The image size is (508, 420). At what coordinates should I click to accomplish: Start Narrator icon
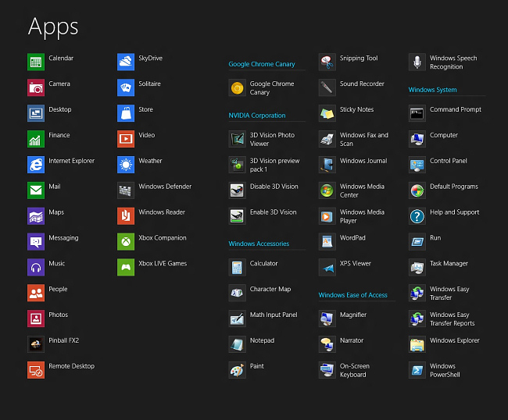327,344
